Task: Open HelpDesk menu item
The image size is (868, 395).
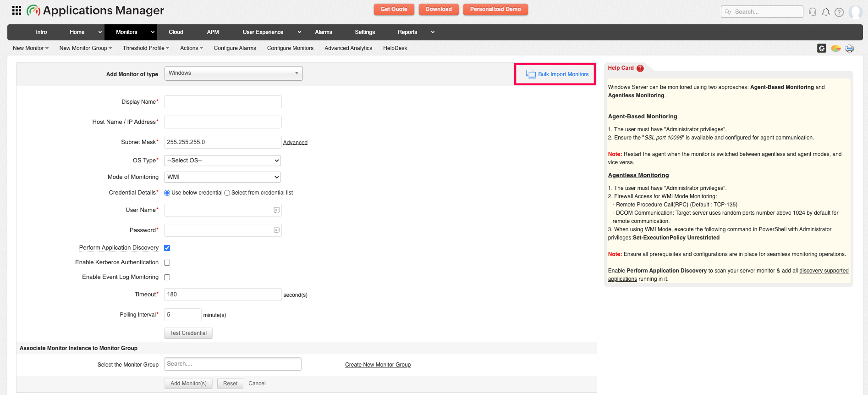Action: (395, 48)
